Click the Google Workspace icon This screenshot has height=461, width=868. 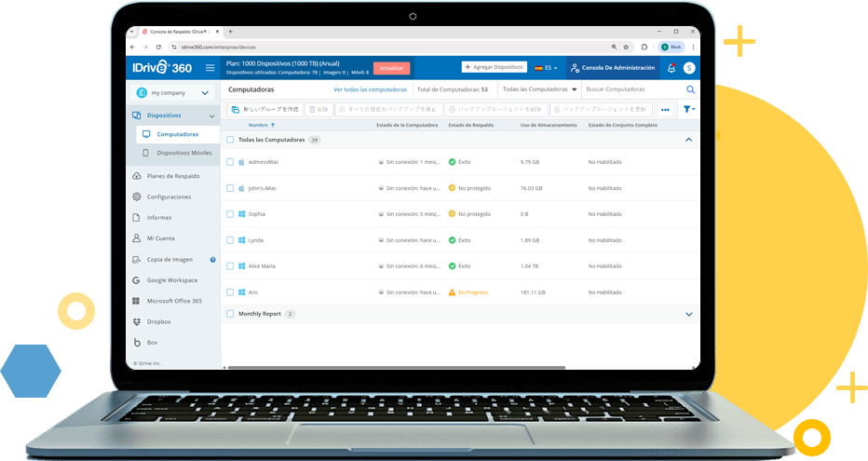tap(137, 279)
